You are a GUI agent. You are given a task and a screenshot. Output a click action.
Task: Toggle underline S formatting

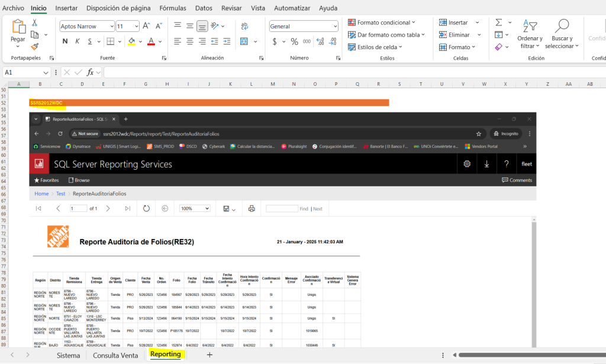point(90,41)
